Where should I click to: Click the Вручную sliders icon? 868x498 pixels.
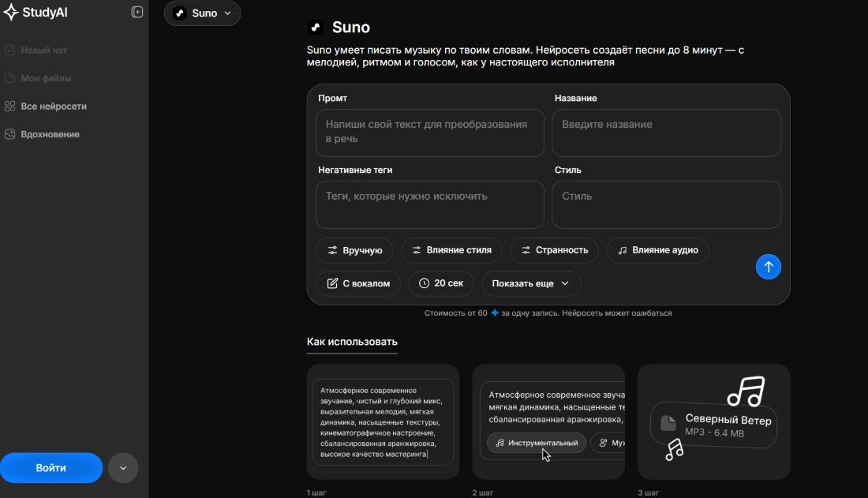tap(332, 250)
